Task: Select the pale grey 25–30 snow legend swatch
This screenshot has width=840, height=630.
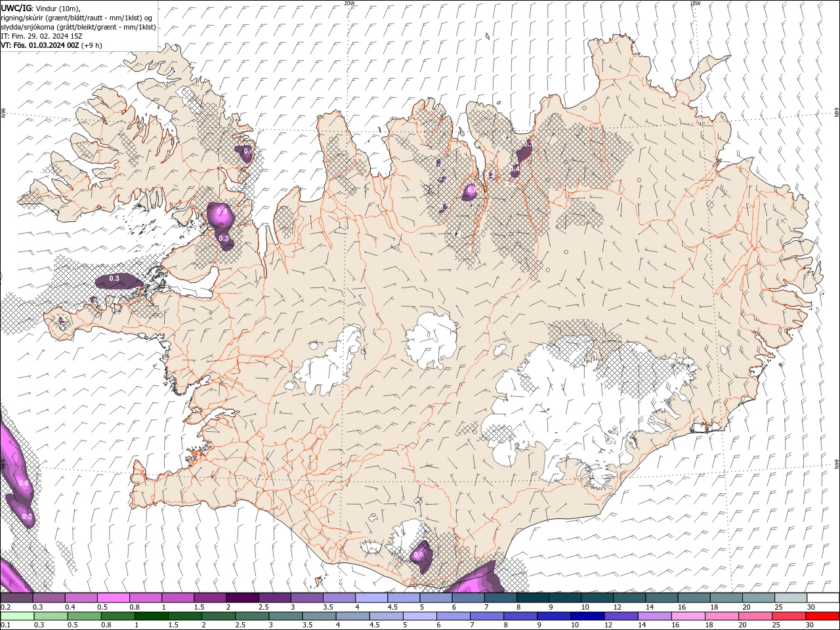Action: 791,598
